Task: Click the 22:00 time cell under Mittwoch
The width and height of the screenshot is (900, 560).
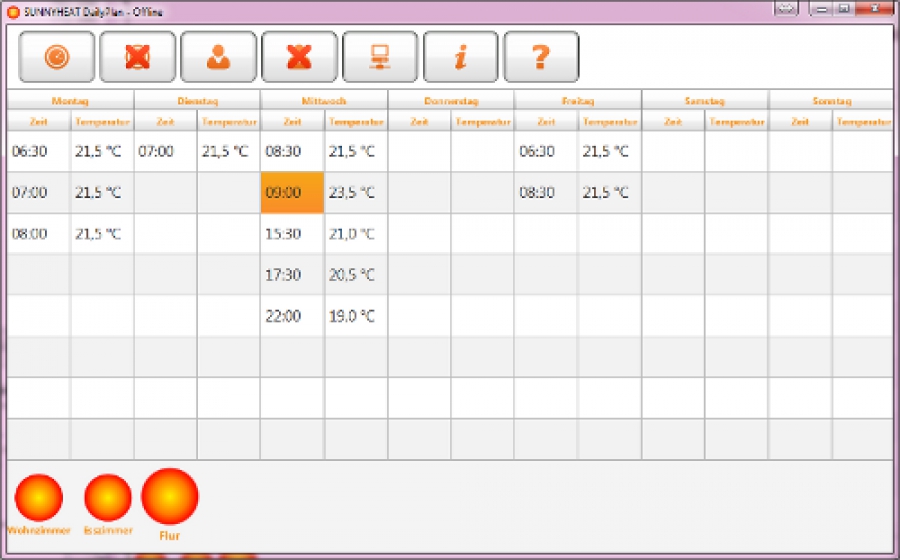Action: pos(292,316)
